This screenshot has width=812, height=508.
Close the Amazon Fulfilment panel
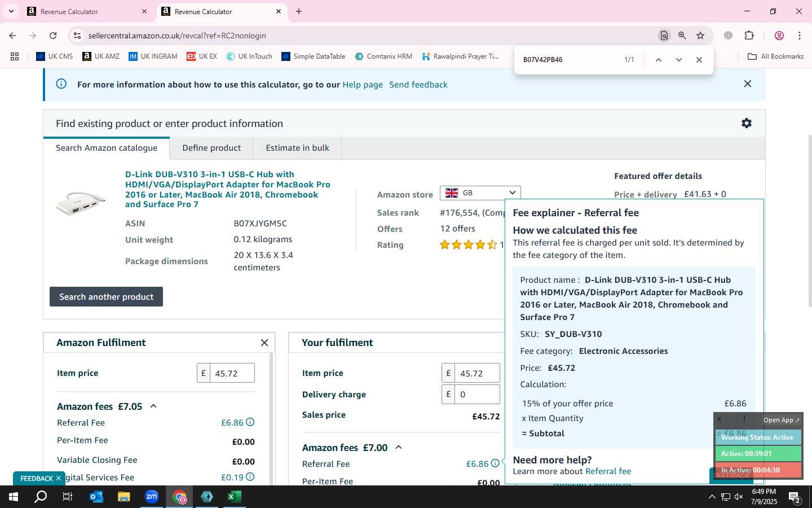[x=264, y=343]
